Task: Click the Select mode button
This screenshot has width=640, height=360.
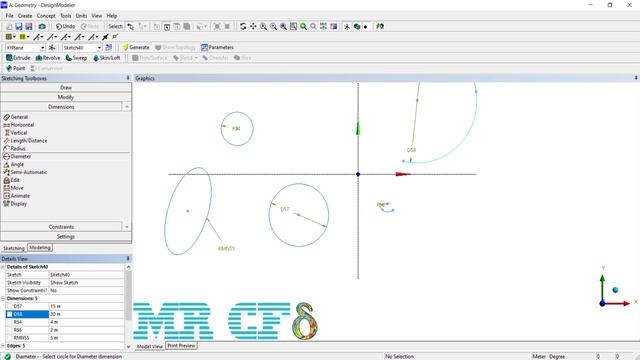Action: click(x=115, y=27)
